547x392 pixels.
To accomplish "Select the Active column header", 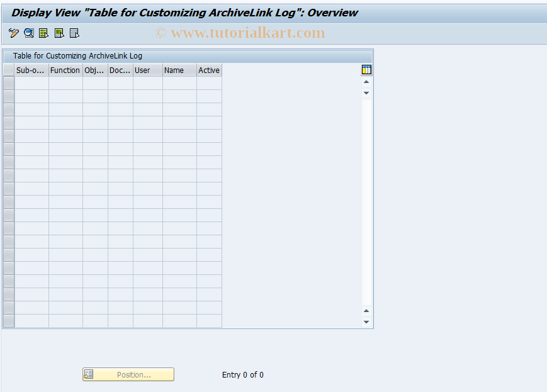I will [209, 70].
